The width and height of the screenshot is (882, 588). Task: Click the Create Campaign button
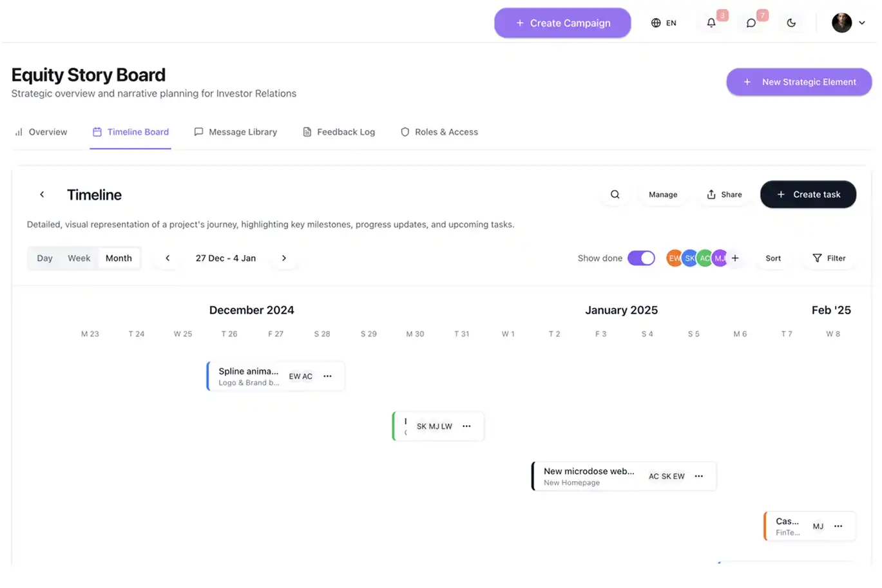pyautogui.click(x=562, y=23)
